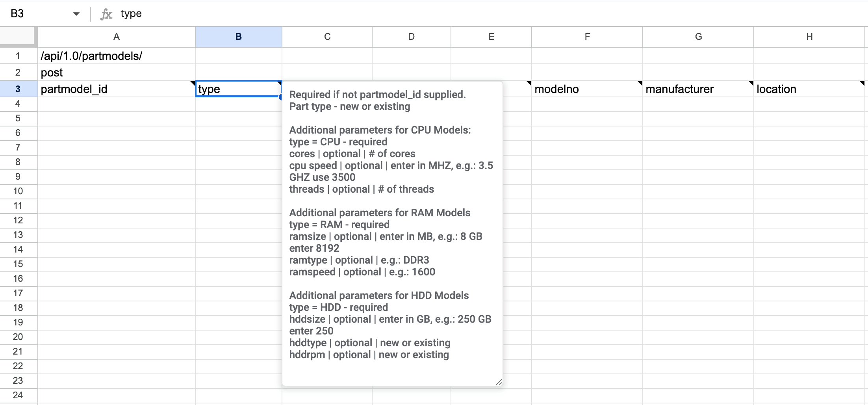Select the manufacturer header cell
The width and height of the screenshot is (868, 405).
pos(698,89)
